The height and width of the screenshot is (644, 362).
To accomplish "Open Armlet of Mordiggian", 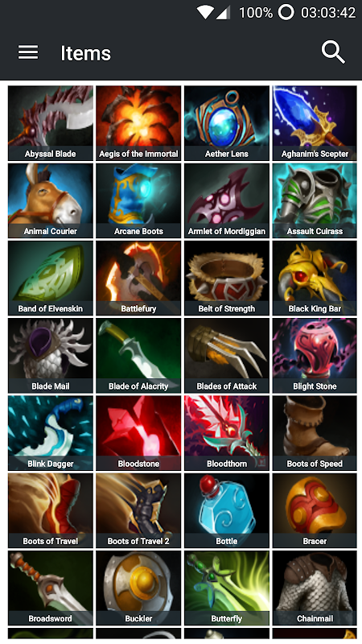I will [227, 200].
